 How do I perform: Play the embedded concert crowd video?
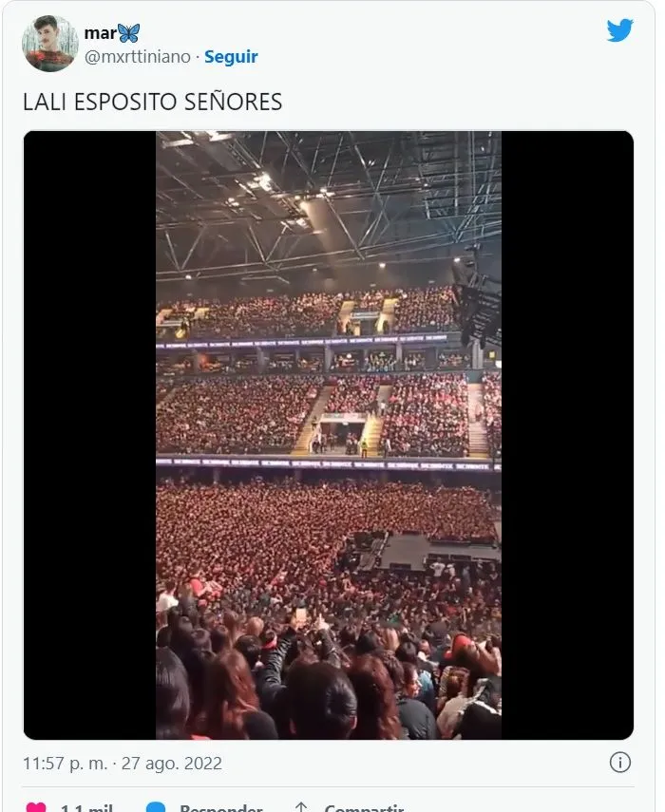click(x=329, y=435)
